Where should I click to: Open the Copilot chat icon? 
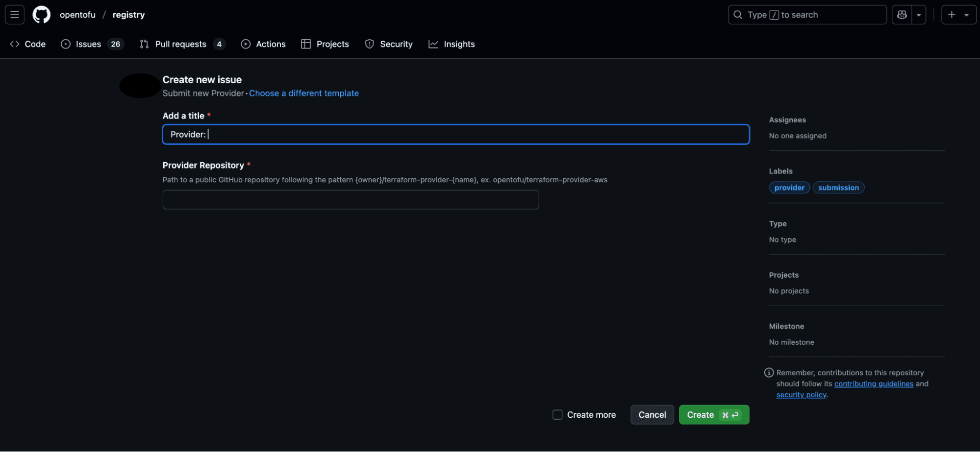[x=902, y=15]
